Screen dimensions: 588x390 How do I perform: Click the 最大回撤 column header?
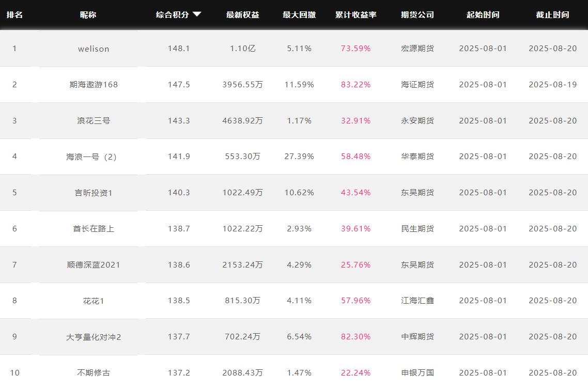click(x=299, y=14)
